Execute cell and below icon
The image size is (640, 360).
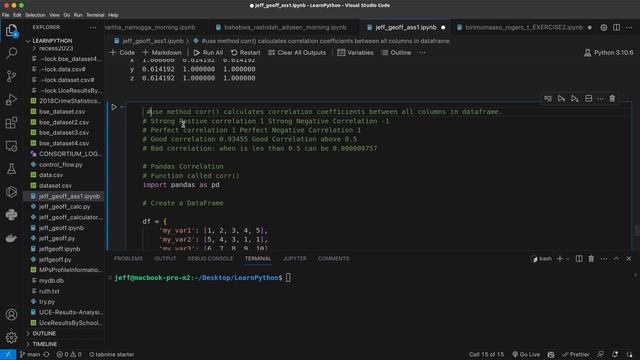tap(575, 99)
